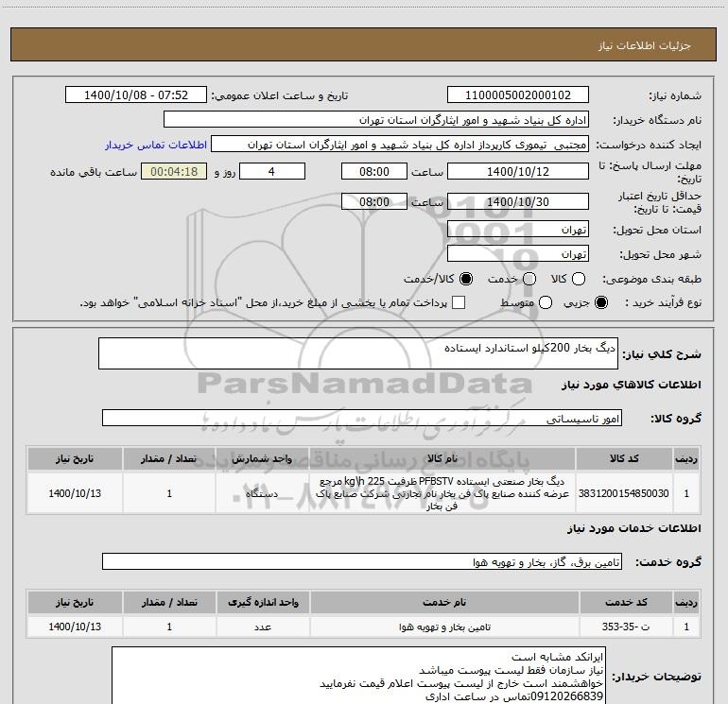The height and width of the screenshot is (704, 728).
Task: Click the public announcement date field 1400/10/08 - 07:52
Action: (x=136, y=94)
